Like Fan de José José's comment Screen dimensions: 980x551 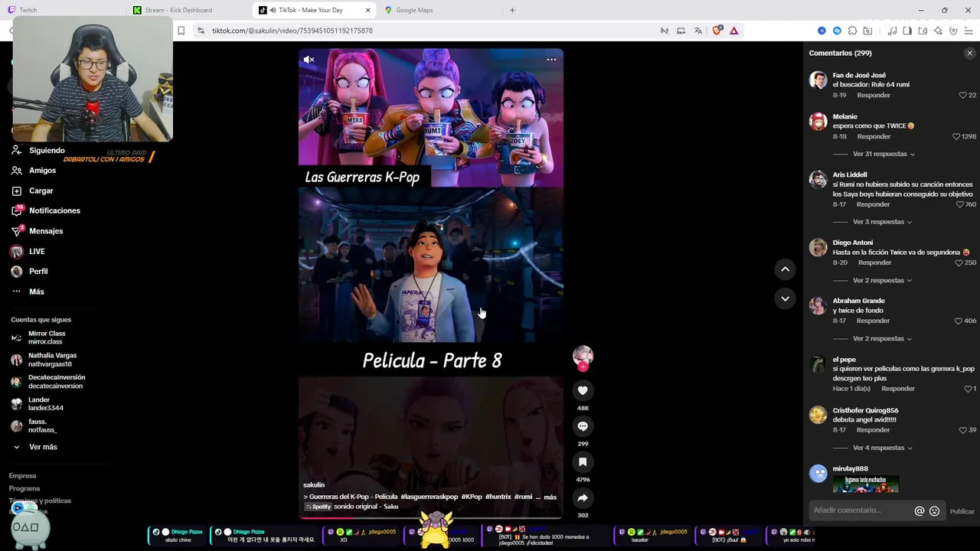(x=963, y=96)
